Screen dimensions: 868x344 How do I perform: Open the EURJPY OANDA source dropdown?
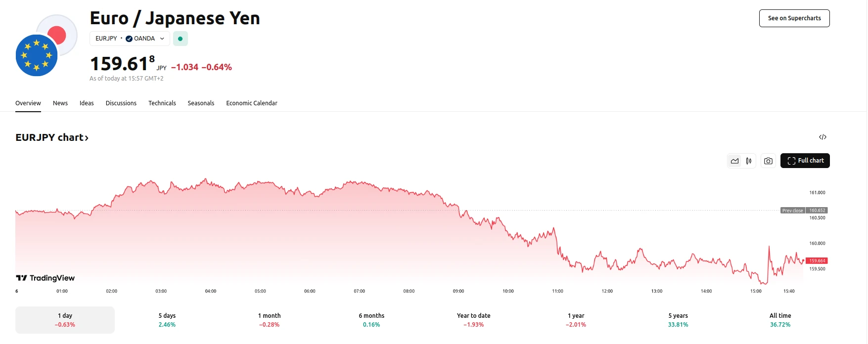(x=130, y=39)
